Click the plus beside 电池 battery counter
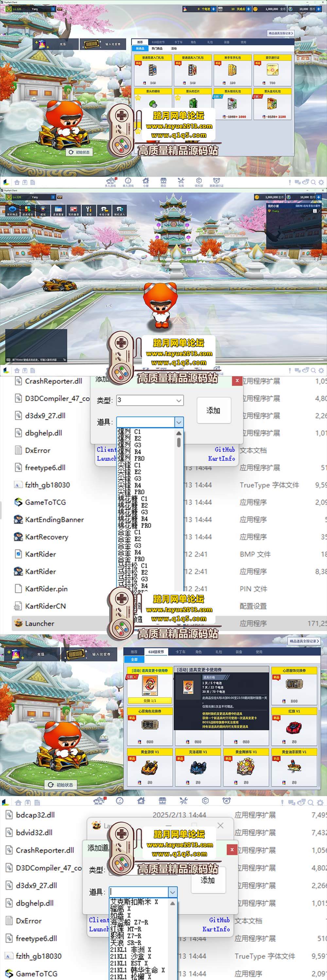Screen dimensions: 327x980 click(x=213, y=9)
